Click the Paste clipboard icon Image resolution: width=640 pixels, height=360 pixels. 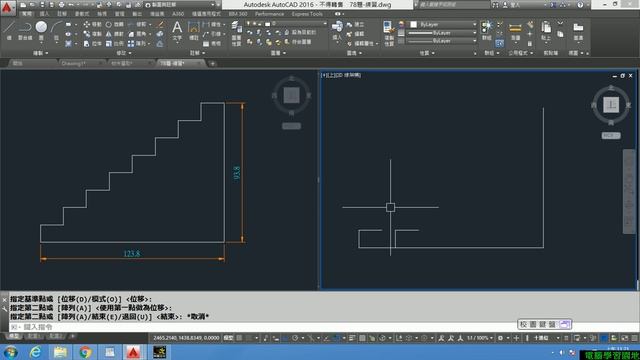pyautogui.click(x=546, y=31)
